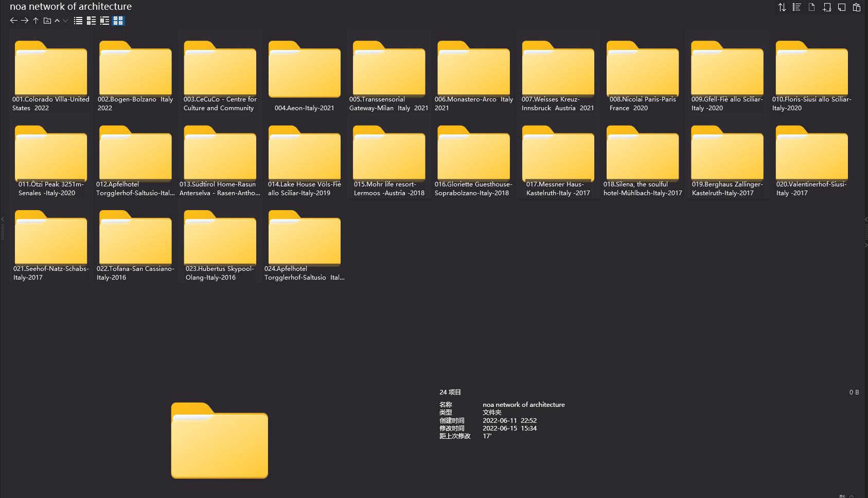The image size is (868, 498).
Task: Click the '文件夹' type value
Action: click(x=492, y=413)
